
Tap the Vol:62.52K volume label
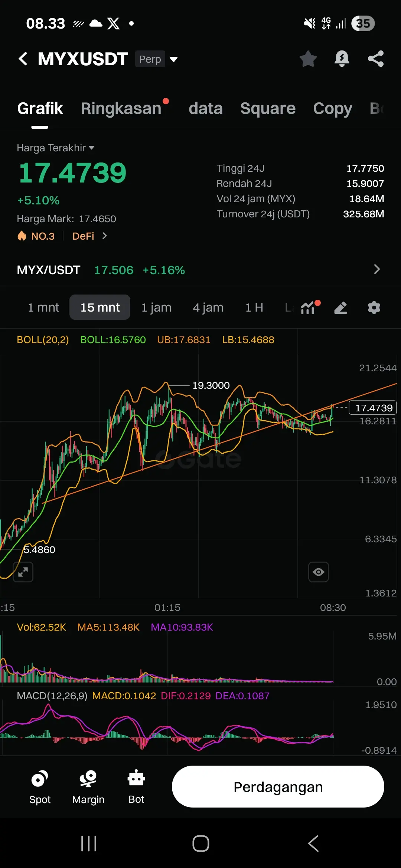click(x=41, y=627)
